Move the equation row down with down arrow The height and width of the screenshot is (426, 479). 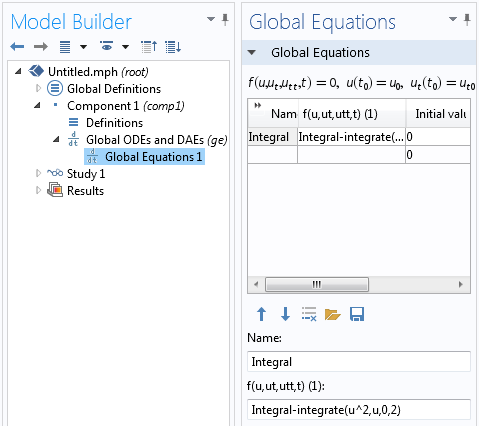[x=285, y=314]
